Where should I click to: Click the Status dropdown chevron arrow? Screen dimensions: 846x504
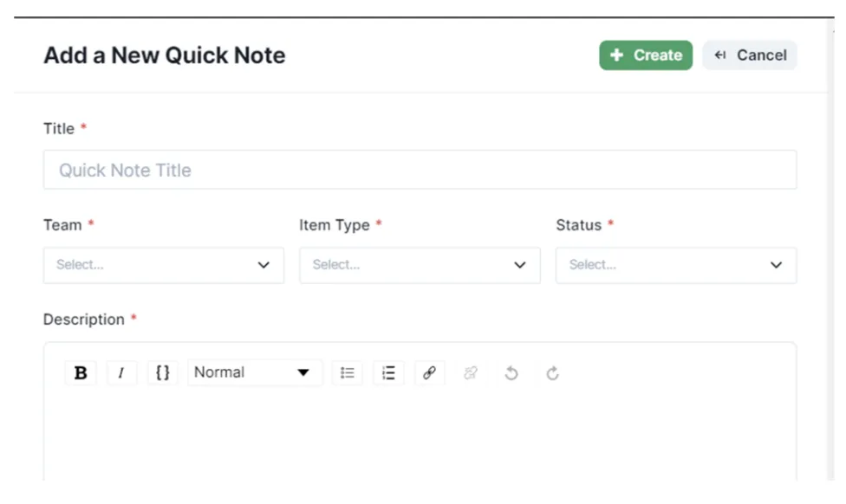click(x=776, y=265)
